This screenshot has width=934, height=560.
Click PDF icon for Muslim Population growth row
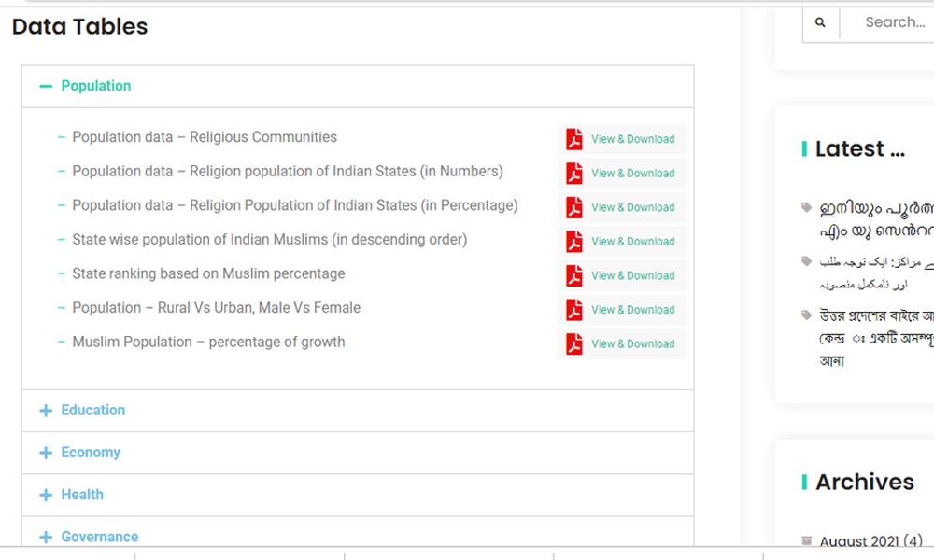pos(573,343)
